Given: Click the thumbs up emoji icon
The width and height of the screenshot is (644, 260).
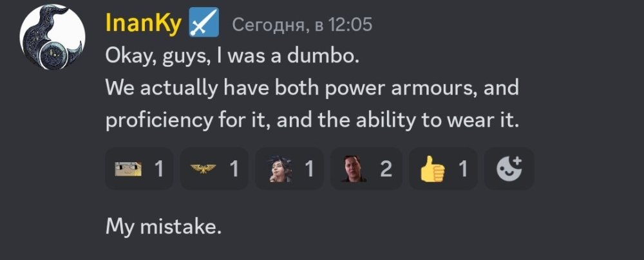Looking at the screenshot, I should 433,169.
